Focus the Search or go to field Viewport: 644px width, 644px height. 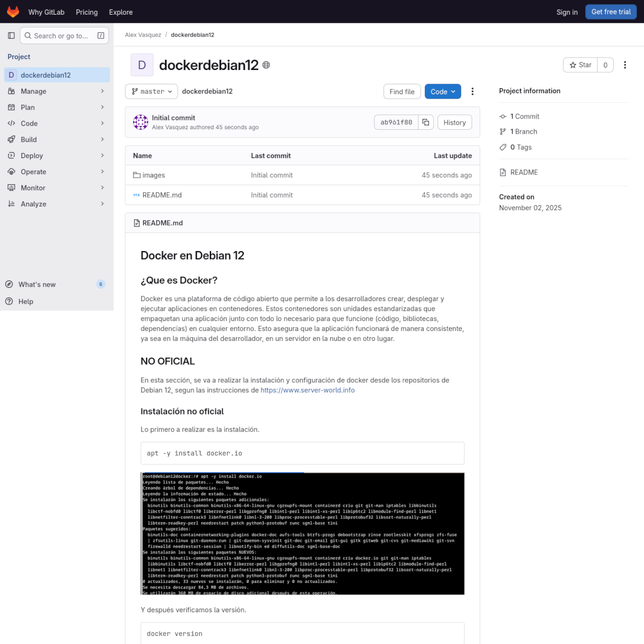64,36
